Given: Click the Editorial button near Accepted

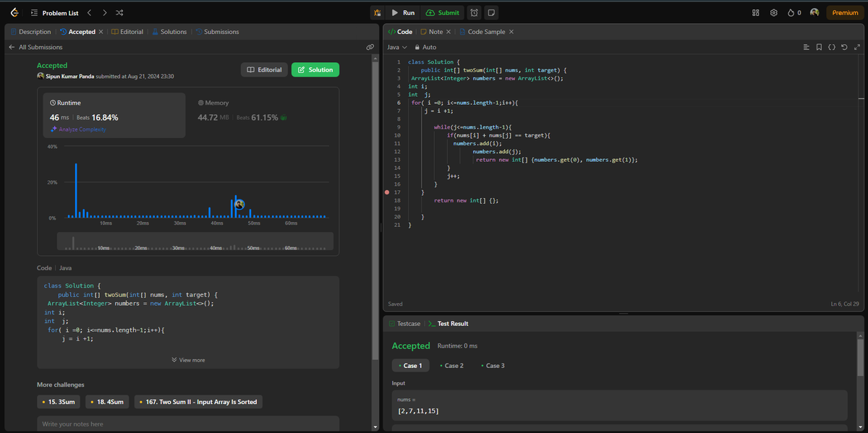Looking at the screenshot, I should click(x=264, y=69).
